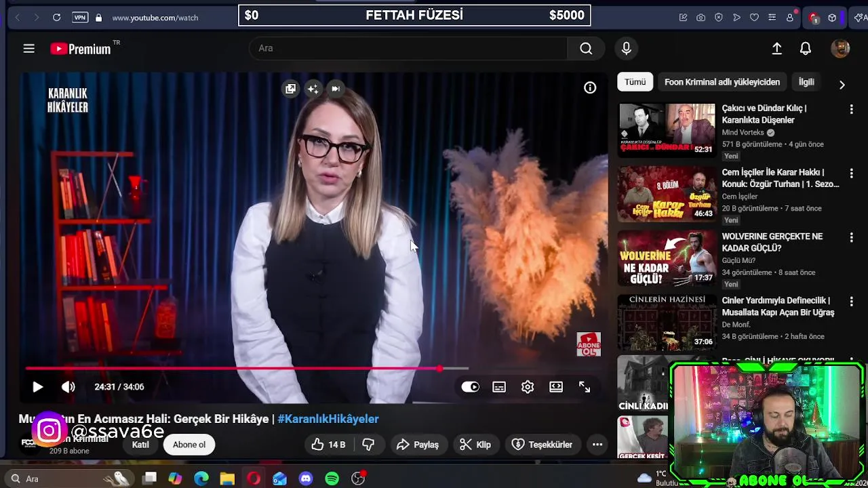Click the De Monf. channel name
This screenshot has width=868, height=488.
(x=736, y=325)
